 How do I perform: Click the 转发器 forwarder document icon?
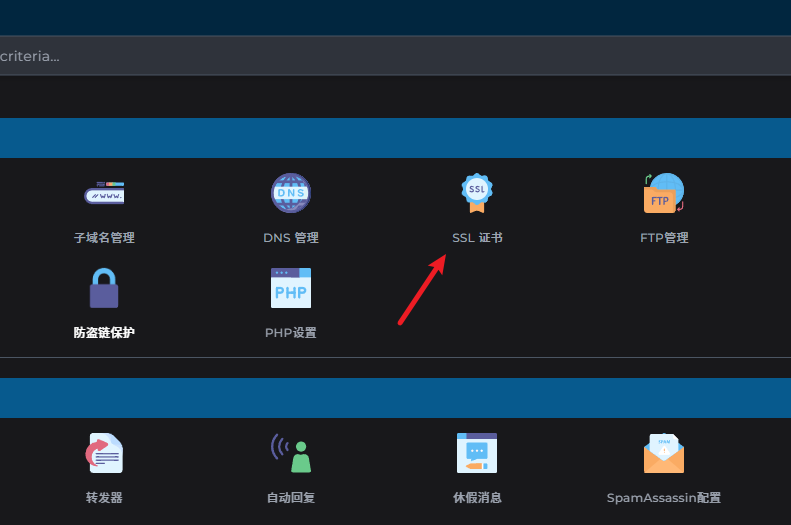(x=104, y=453)
